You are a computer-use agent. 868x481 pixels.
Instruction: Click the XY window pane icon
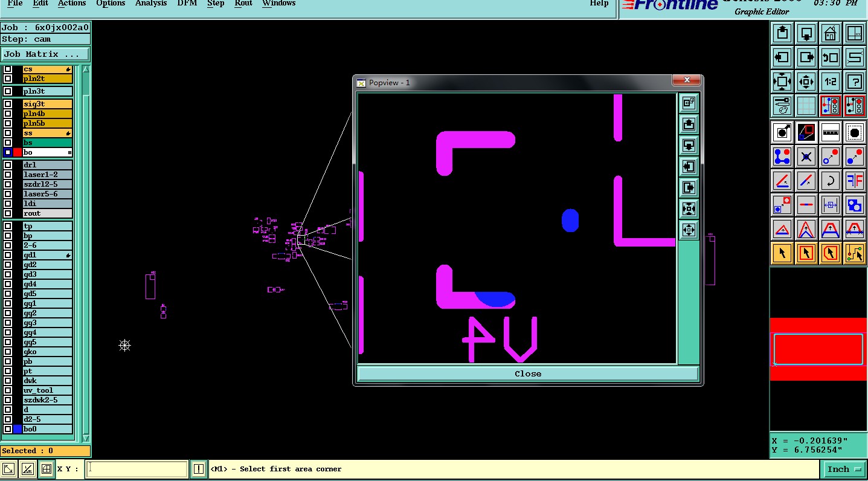(855, 33)
